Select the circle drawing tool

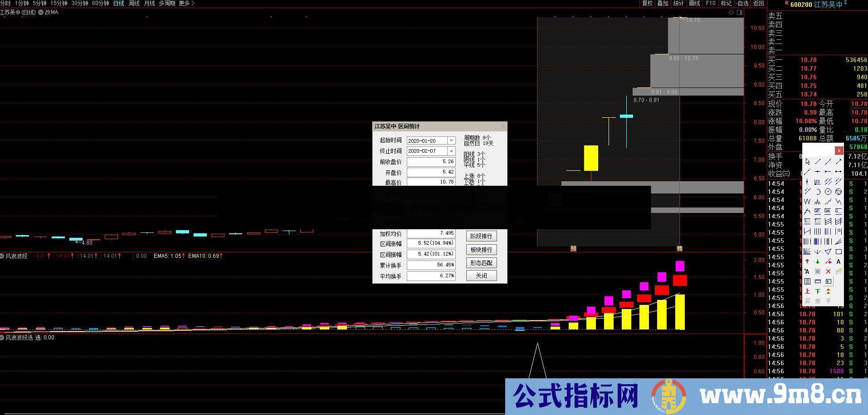pyautogui.click(x=828, y=192)
